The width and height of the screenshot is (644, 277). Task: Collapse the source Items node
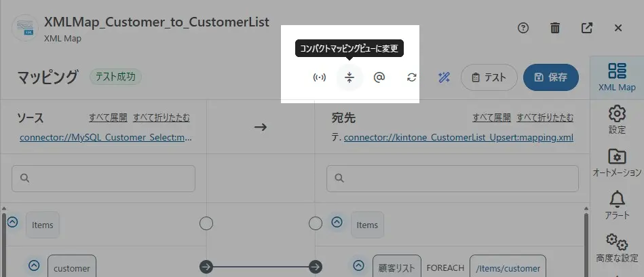coord(13,222)
